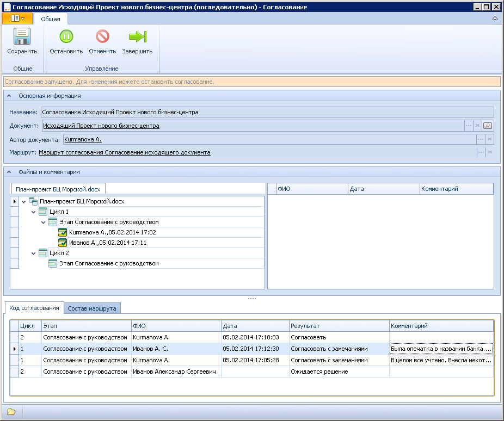
Task: Sort comments by Комментарий column header
Action: tap(457, 189)
